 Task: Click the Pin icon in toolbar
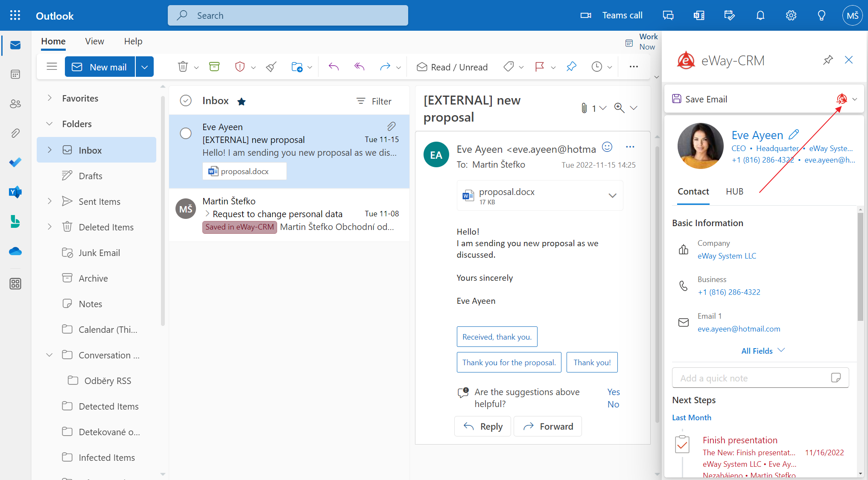[x=571, y=67]
